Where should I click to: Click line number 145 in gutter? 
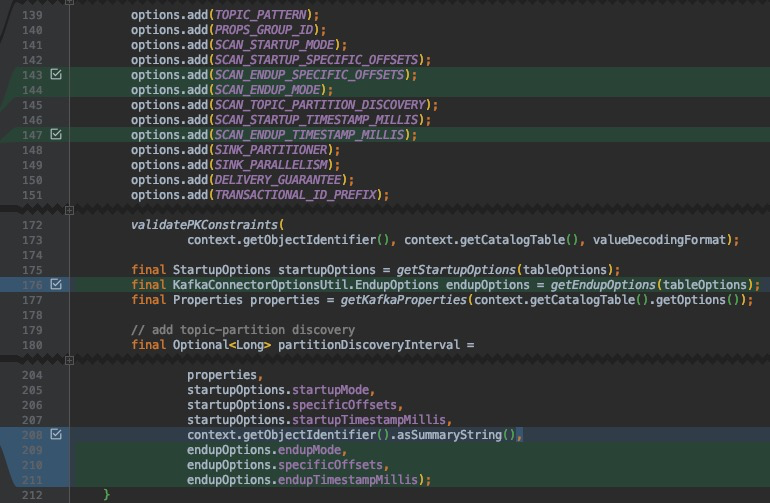click(32, 105)
